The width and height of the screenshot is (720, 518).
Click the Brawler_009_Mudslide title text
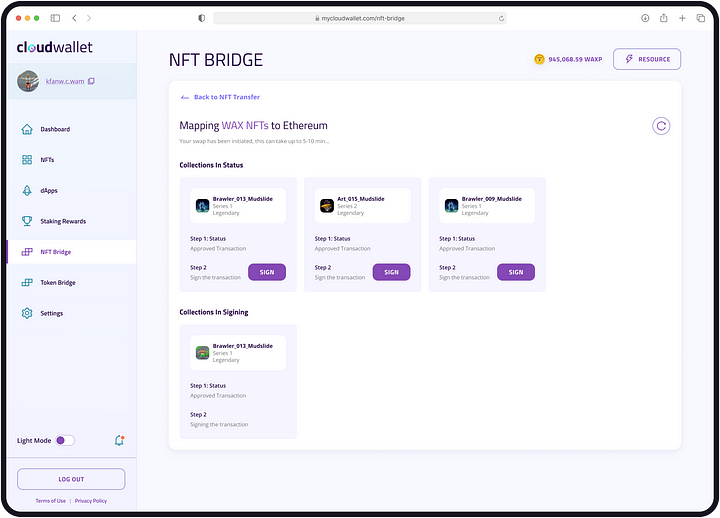pyautogui.click(x=492, y=199)
